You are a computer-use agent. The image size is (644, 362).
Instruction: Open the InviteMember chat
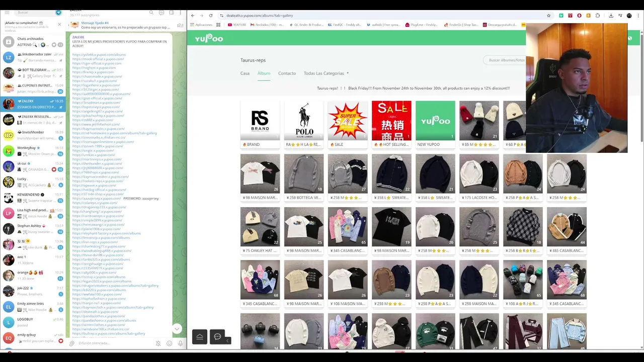tap(33, 135)
